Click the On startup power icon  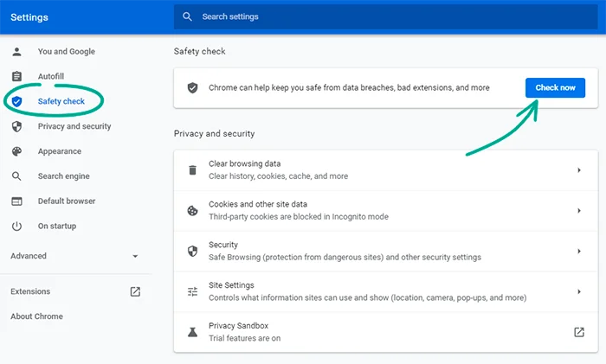pyautogui.click(x=16, y=227)
